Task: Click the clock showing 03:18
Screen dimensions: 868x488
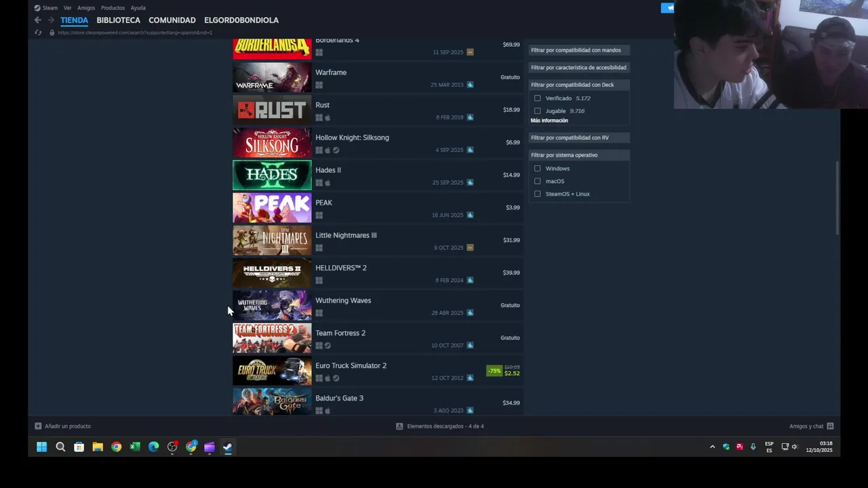Action: [x=825, y=443]
